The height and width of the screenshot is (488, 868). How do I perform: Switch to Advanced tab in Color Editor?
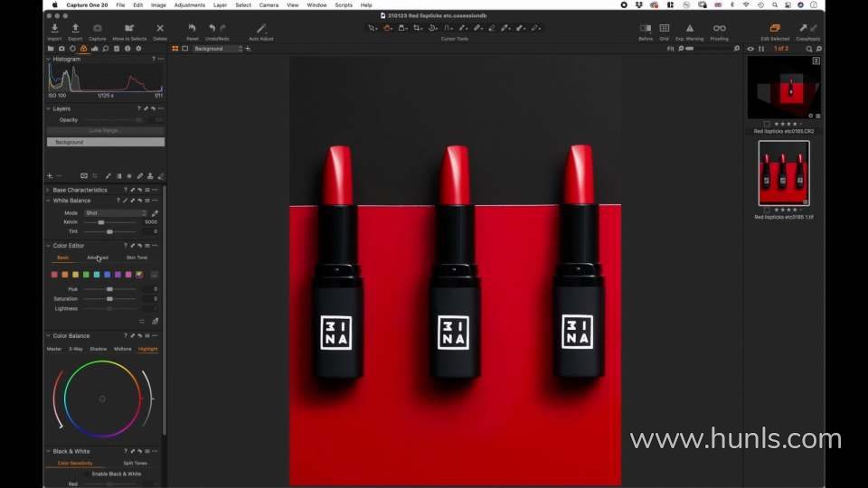[x=98, y=258]
